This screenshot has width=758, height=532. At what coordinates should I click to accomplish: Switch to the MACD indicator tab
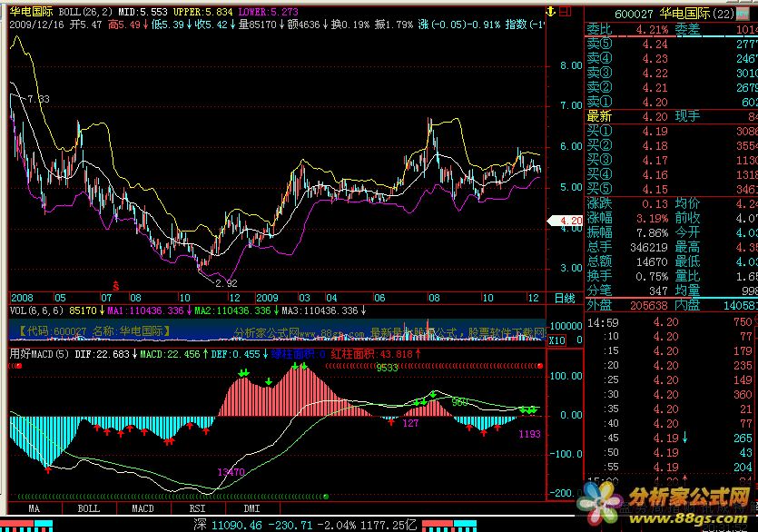click(143, 508)
